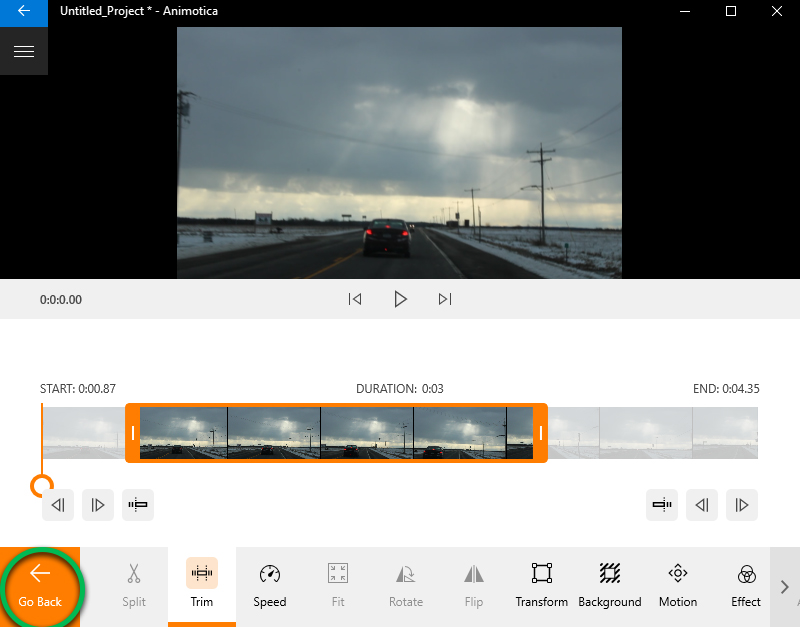Viewport: 800px width, 627px height.
Task: Expand more tools with right chevron
Action: click(785, 587)
